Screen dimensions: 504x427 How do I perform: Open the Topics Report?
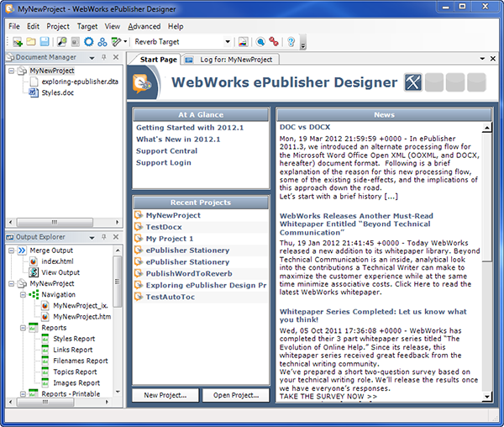click(75, 372)
